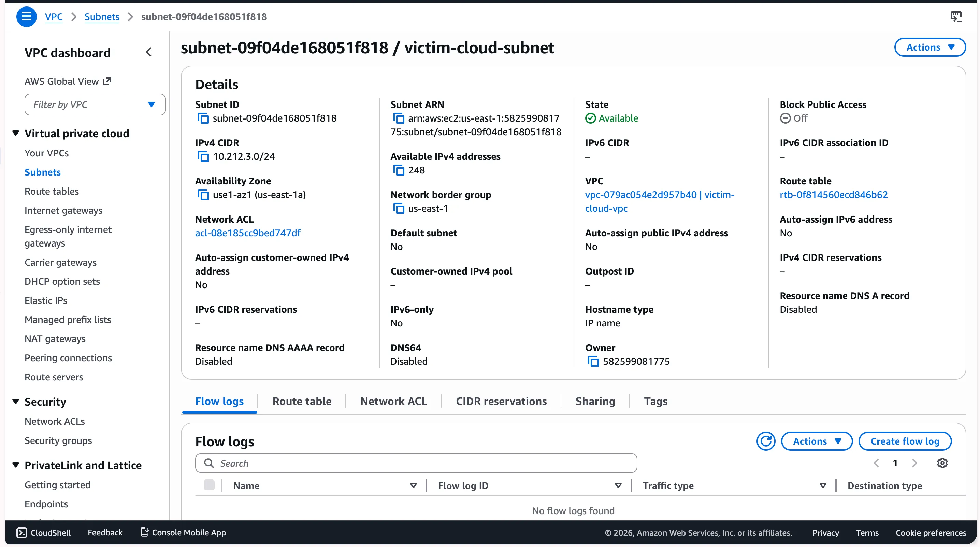Click the Flow logs search field
This screenshot has width=980, height=547.
point(416,463)
